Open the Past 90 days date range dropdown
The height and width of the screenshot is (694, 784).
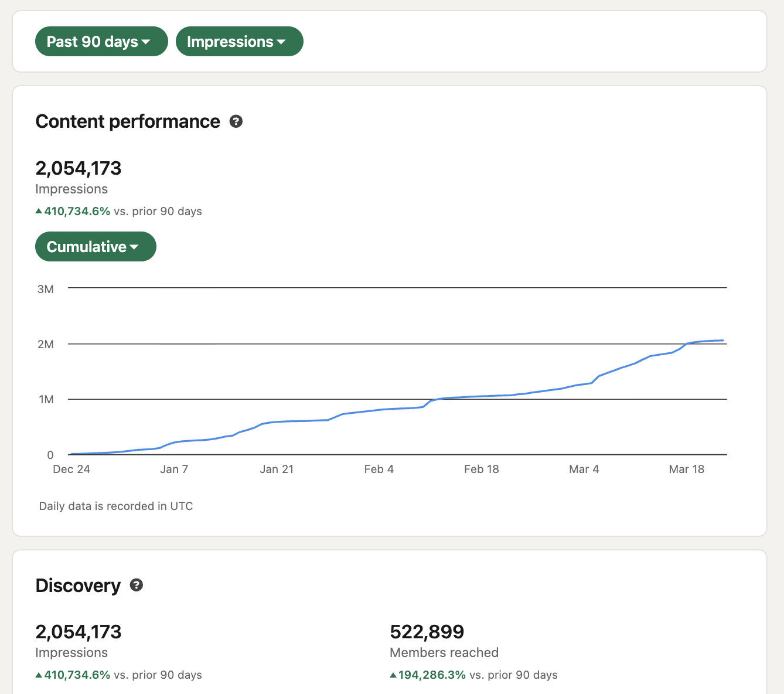101,41
